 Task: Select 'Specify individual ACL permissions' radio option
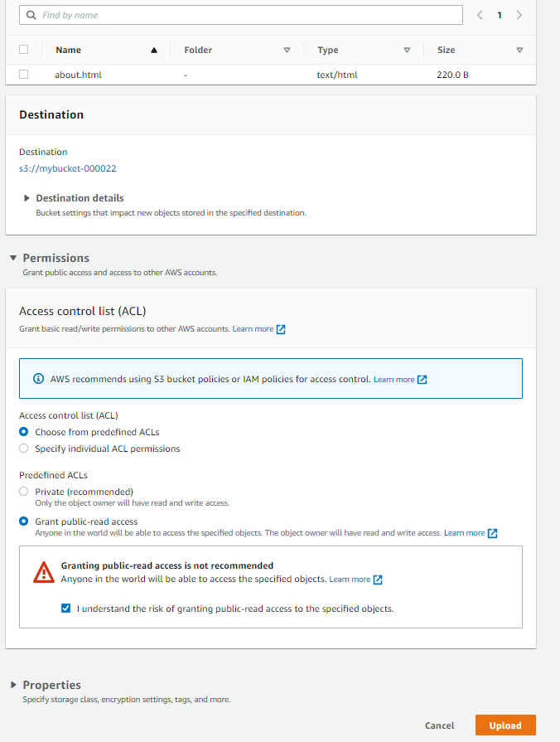(24, 449)
